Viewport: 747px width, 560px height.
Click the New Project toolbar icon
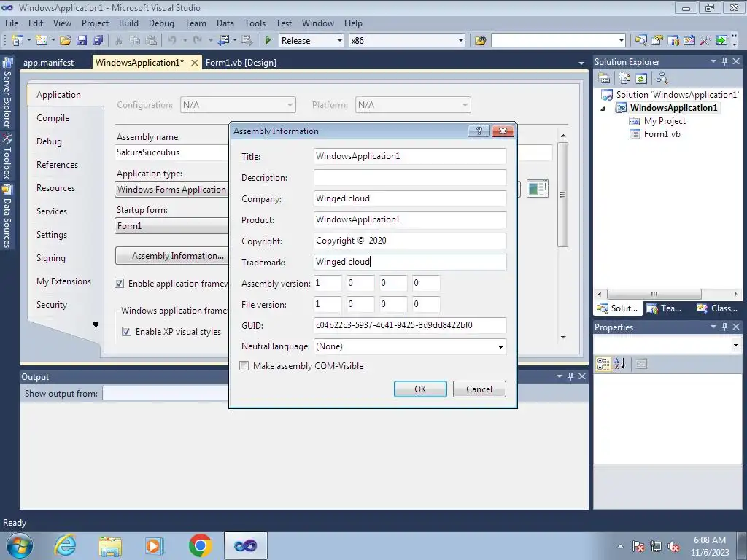pyautogui.click(x=18, y=41)
